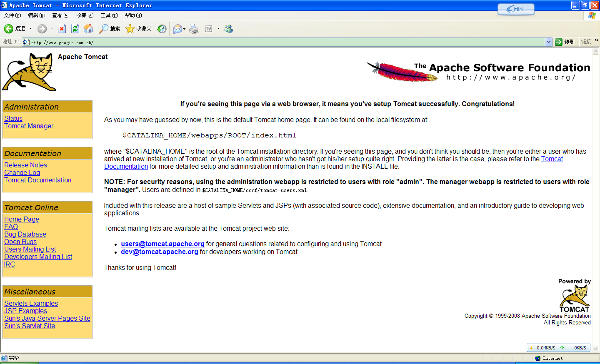This screenshot has height=364, width=600.
Task: Launch Messenger from the toolbar icon
Action: (x=228, y=29)
